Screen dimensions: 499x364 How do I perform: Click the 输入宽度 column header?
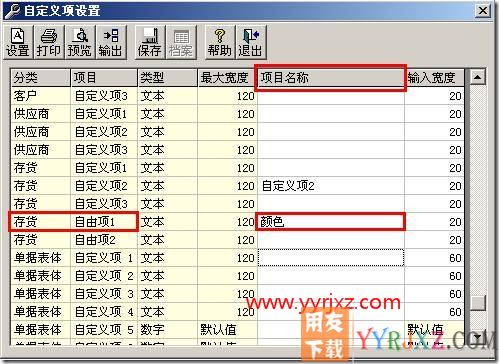[434, 78]
